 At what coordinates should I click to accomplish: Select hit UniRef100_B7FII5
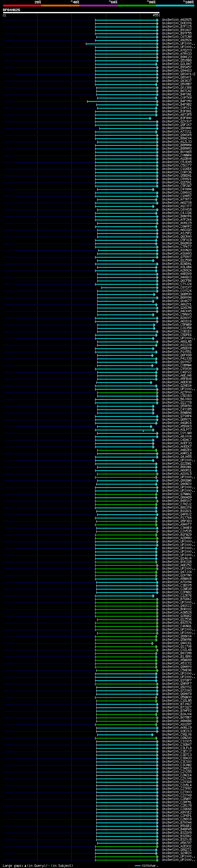(x=177, y=26)
